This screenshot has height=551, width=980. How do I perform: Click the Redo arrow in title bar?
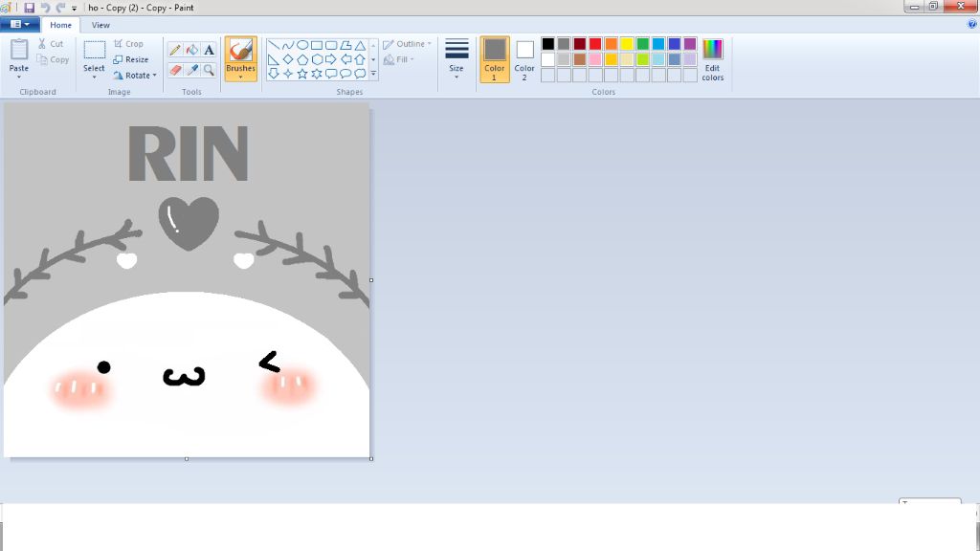tap(60, 8)
